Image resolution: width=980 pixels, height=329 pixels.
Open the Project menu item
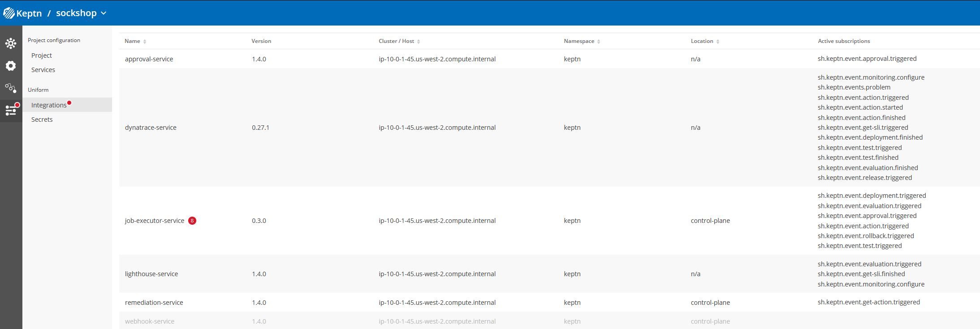(42, 56)
